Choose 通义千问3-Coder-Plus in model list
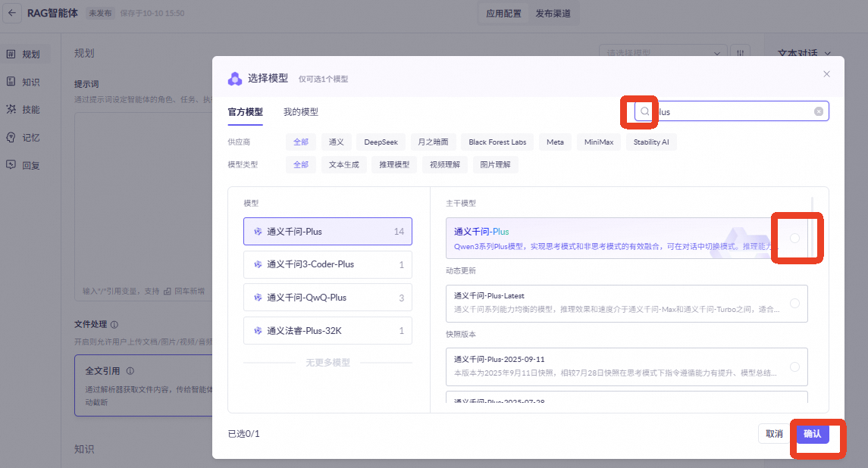The height and width of the screenshot is (468, 868). (x=327, y=265)
